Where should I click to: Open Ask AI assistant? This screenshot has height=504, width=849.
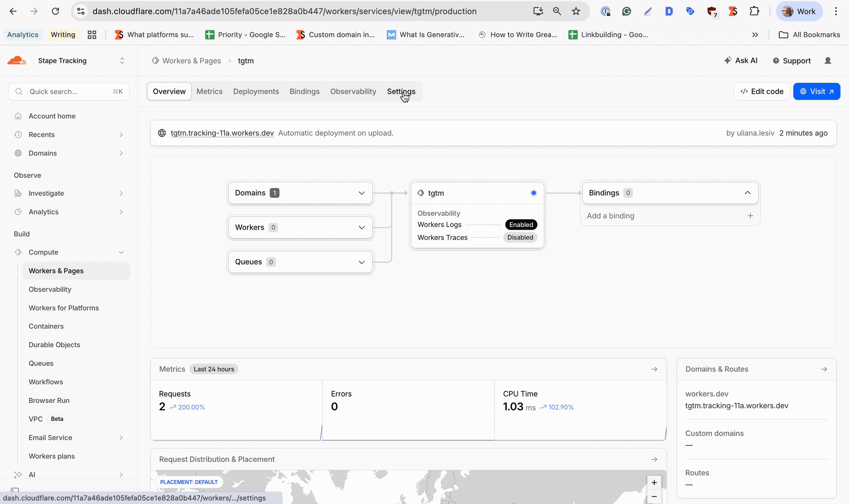[x=740, y=61]
